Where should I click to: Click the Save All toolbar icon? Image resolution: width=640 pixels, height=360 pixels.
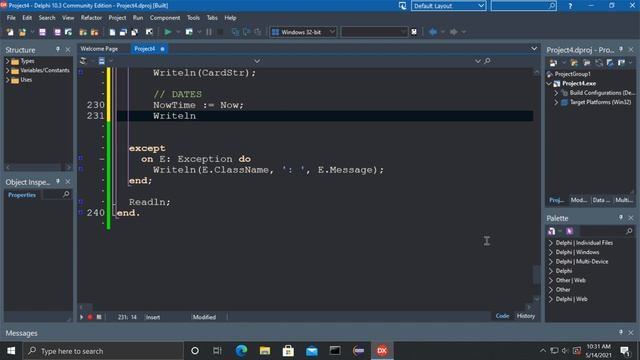[58, 32]
